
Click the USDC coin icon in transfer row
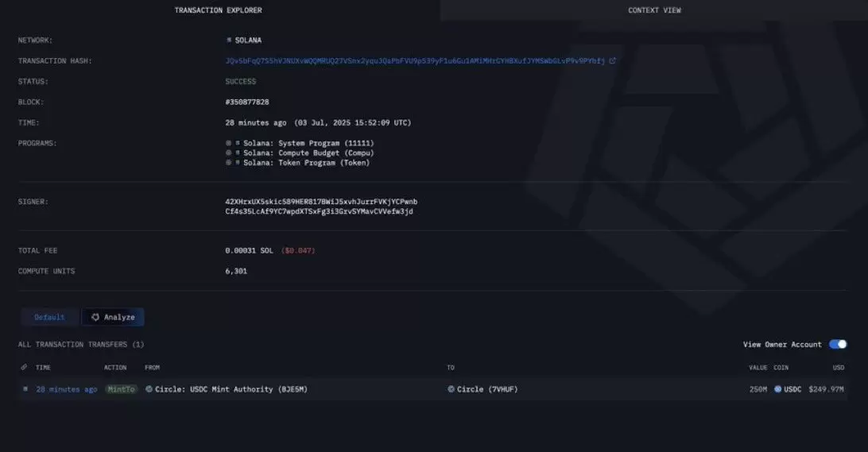pyautogui.click(x=777, y=389)
